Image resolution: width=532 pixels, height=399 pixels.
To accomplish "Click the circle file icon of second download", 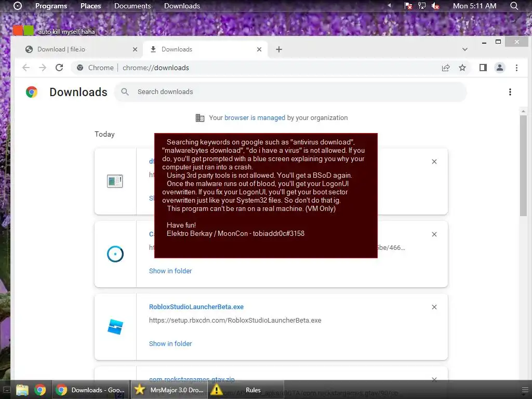I will [115, 254].
